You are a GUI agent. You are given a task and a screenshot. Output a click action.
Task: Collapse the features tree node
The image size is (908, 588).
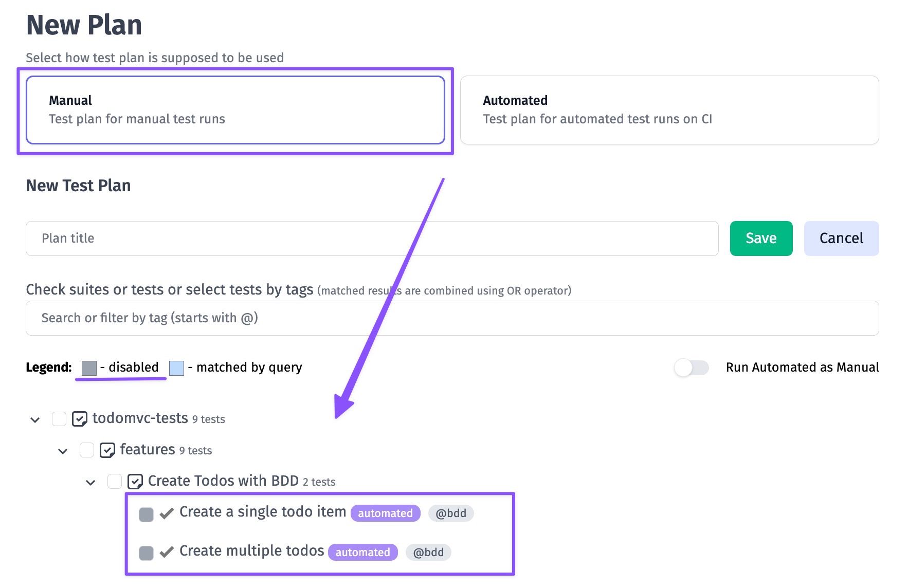click(63, 451)
